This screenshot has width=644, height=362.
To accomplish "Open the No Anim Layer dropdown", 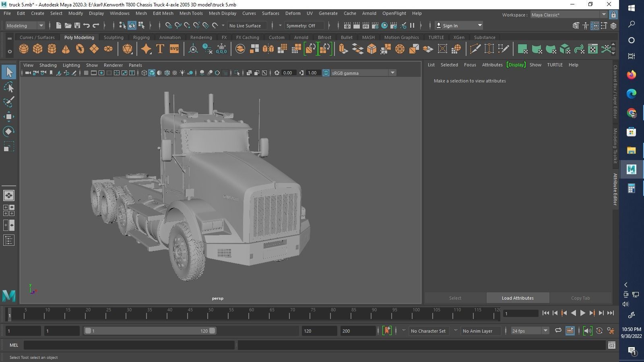I will (x=481, y=331).
